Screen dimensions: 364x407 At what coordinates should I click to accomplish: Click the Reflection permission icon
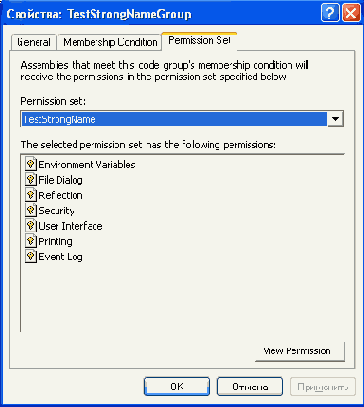30,195
